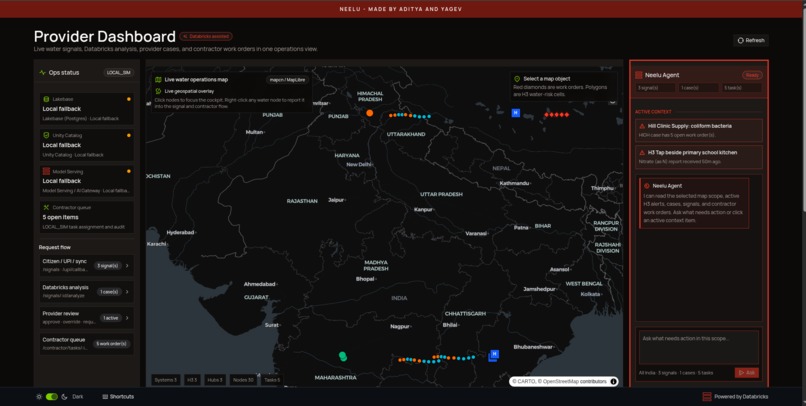Viewport: 806px width, 406px height.
Task: Click the 5 task(s) agent counter
Action: coord(741,88)
